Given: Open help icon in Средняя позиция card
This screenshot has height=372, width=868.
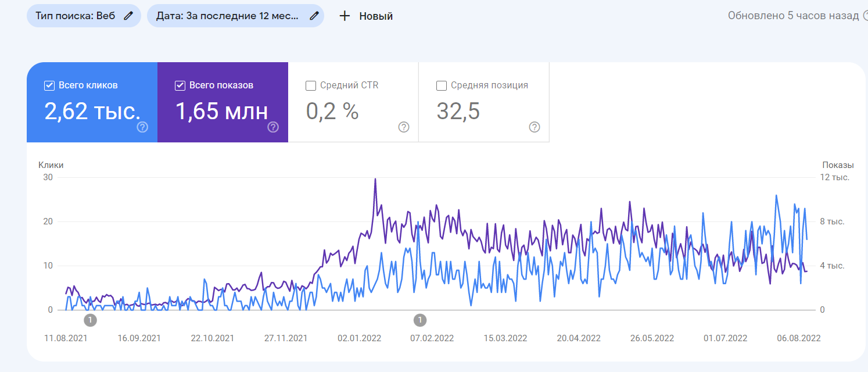Looking at the screenshot, I should (x=535, y=127).
